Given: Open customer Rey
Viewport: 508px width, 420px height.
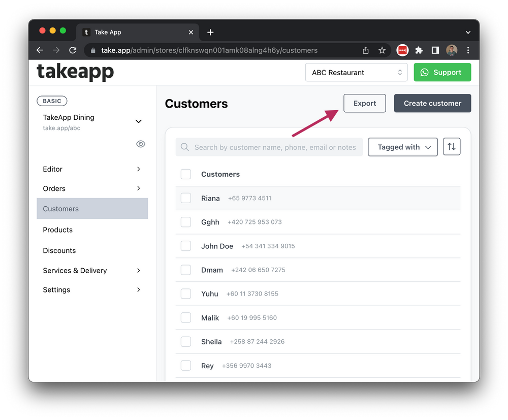Looking at the screenshot, I should [207, 366].
